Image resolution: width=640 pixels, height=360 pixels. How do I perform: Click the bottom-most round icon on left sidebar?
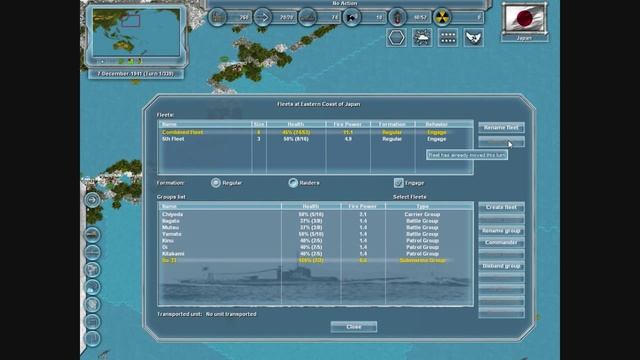coord(93,339)
